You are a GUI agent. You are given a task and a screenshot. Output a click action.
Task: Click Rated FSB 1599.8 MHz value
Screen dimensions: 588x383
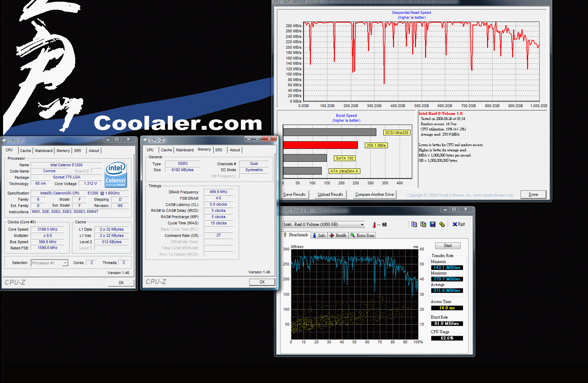pos(48,248)
